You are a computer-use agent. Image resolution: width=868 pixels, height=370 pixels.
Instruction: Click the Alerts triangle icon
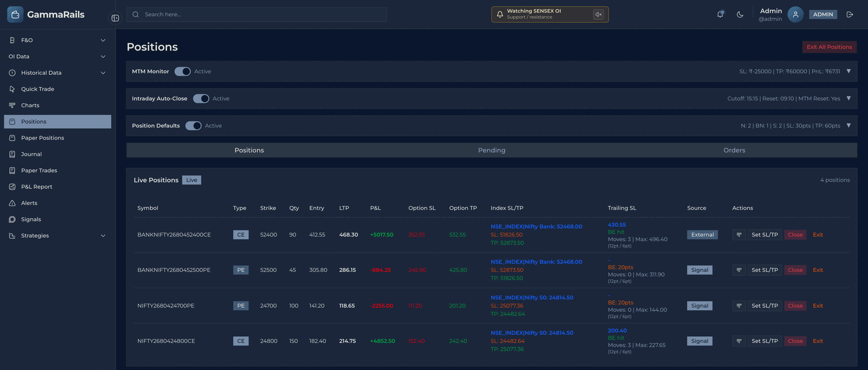tap(12, 203)
